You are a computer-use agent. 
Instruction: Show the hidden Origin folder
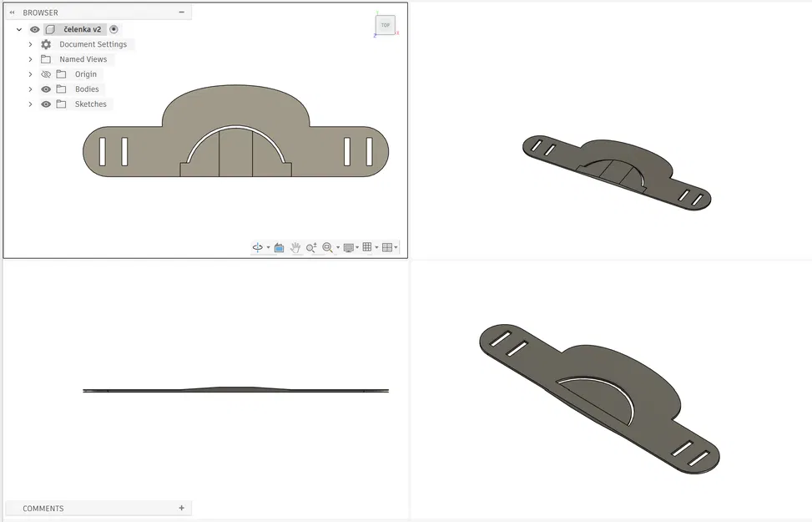point(46,74)
